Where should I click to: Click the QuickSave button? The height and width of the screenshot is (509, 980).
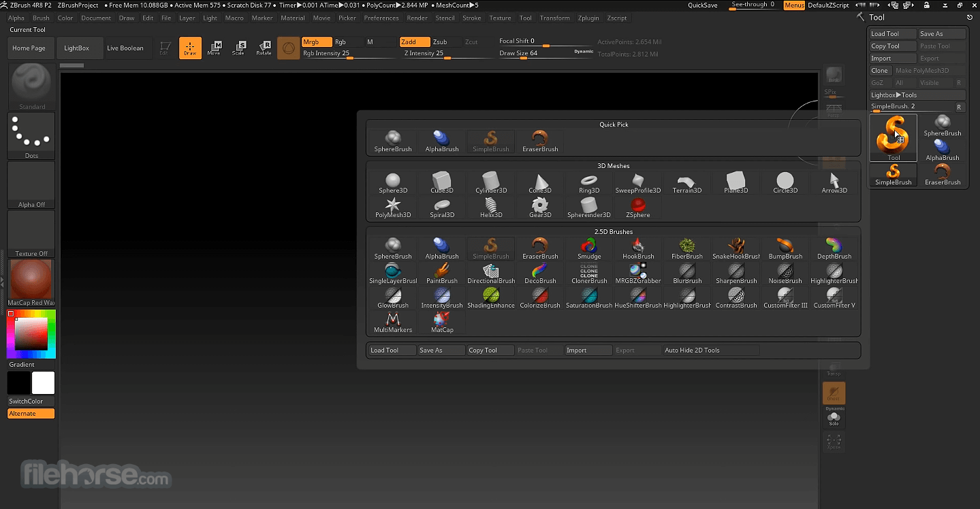(702, 5)
